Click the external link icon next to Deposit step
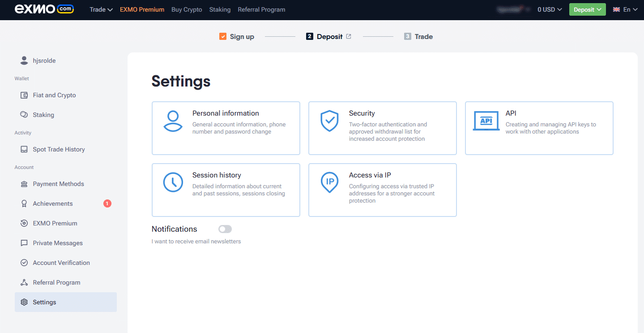 click(349, 37)
